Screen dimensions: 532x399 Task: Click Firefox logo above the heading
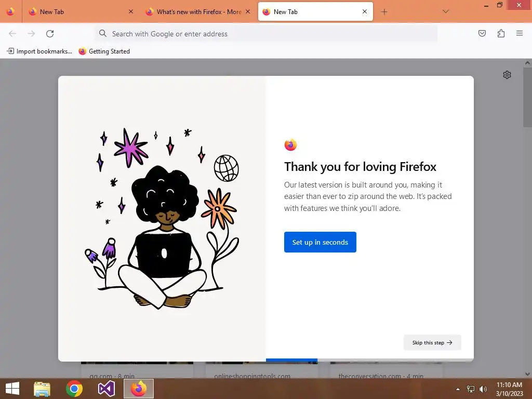tap(291, 145)
